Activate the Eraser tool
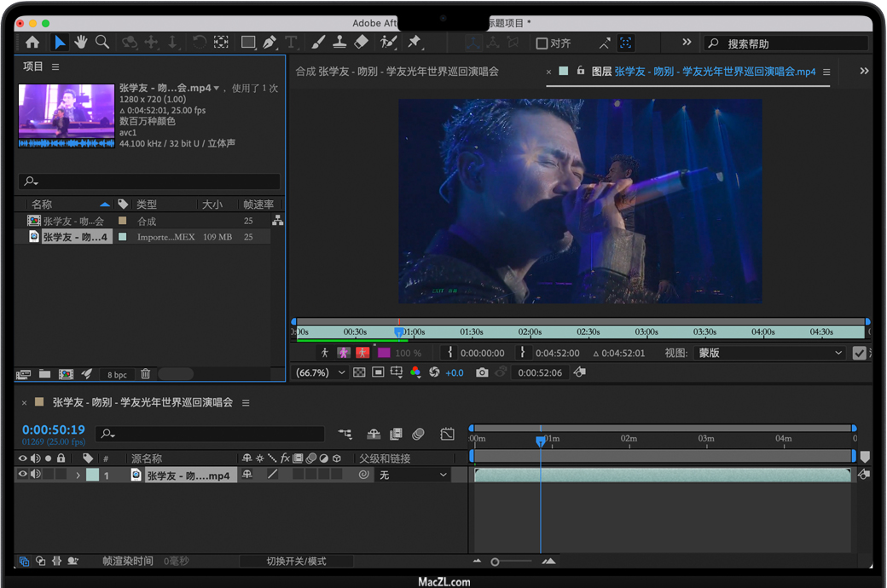 pyautogui.click(x=361, y=42)
